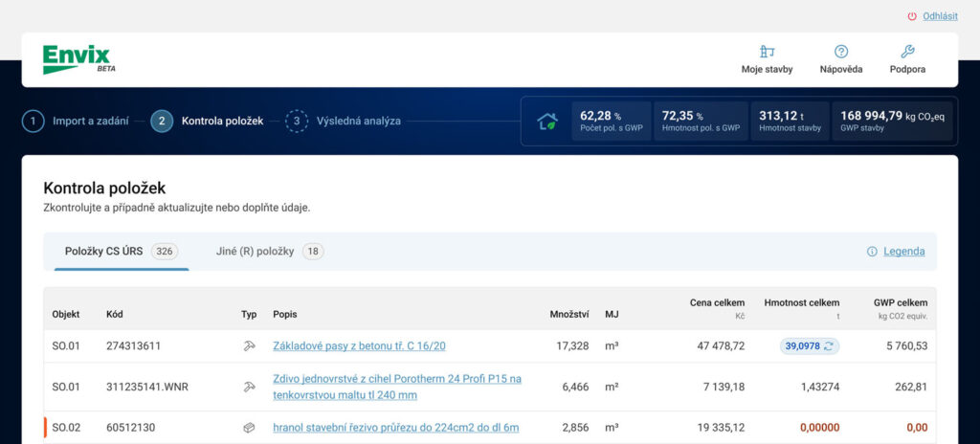Click the green house eco icon
The width and height of the screenshot is (980, 444).
[x=547, y=122]
